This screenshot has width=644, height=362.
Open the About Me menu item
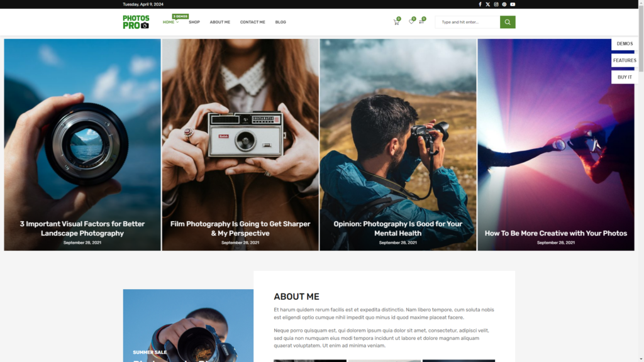(219, 22)
